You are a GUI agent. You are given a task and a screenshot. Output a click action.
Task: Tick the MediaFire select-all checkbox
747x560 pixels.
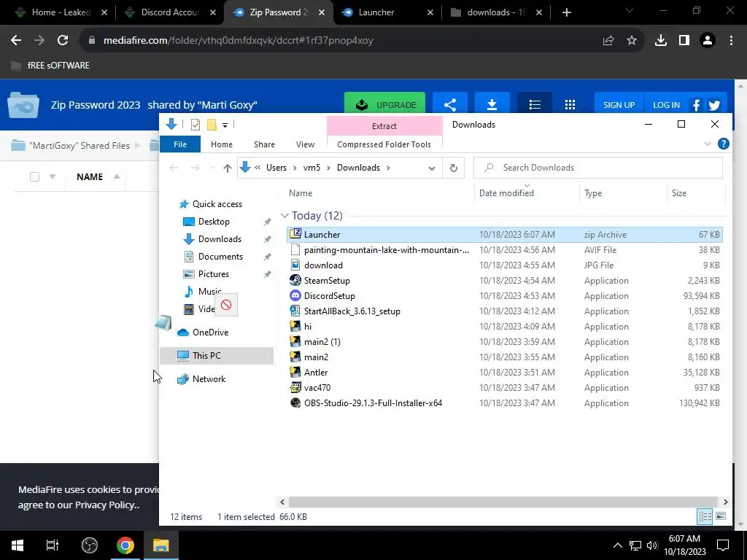point(34,177)
